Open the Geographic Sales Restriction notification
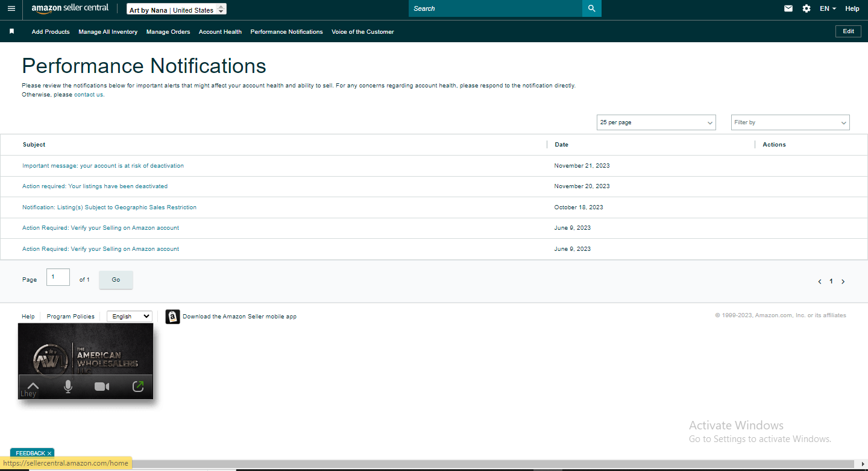Image resolution: width=868 pixels, height=471 pixels. [x=109, y=207]
